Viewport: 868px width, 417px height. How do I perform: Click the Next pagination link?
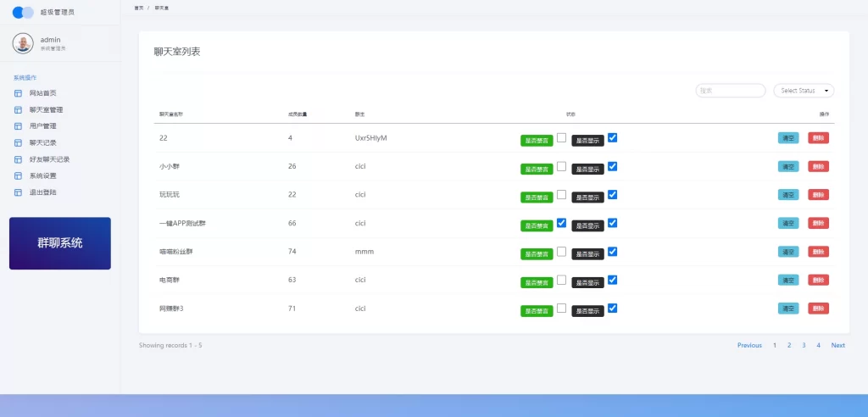tap(837, 346)
